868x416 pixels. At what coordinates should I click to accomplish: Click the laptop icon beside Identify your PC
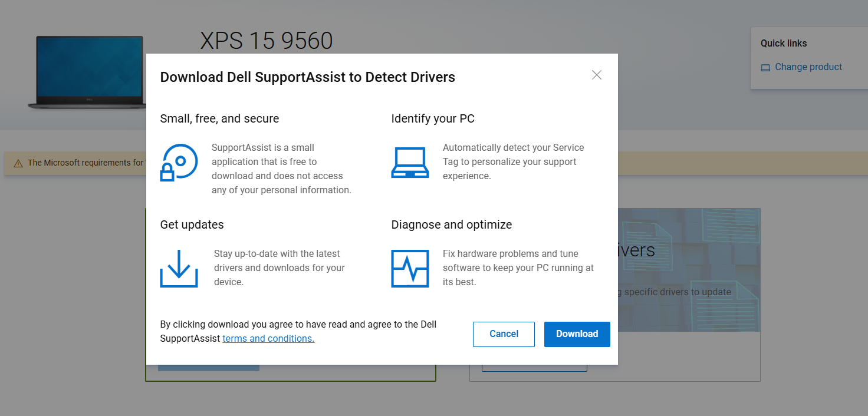coord(410,162)
